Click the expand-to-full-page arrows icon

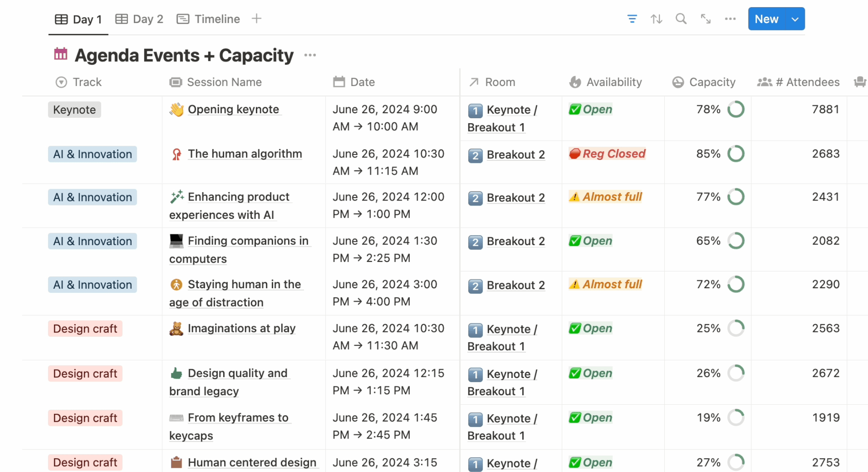pos(706,18)
